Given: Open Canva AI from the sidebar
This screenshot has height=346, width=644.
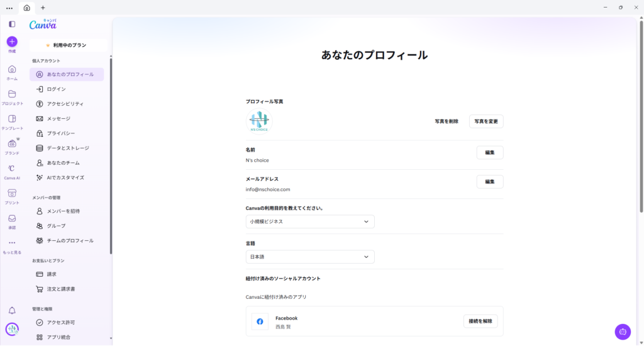Looking at the screenshot, I should [x=12, y=169].
